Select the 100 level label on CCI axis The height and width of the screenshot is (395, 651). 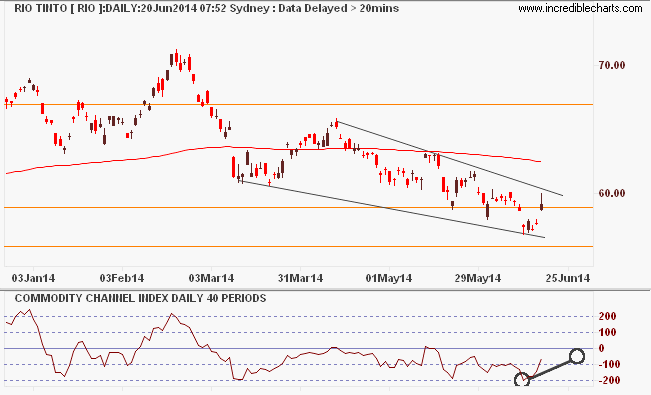(x=607, y=332)
